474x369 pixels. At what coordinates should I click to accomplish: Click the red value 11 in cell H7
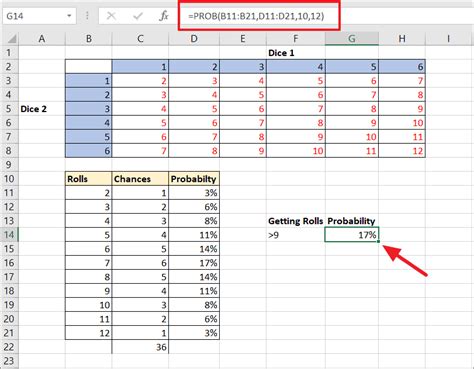point(402,137)
